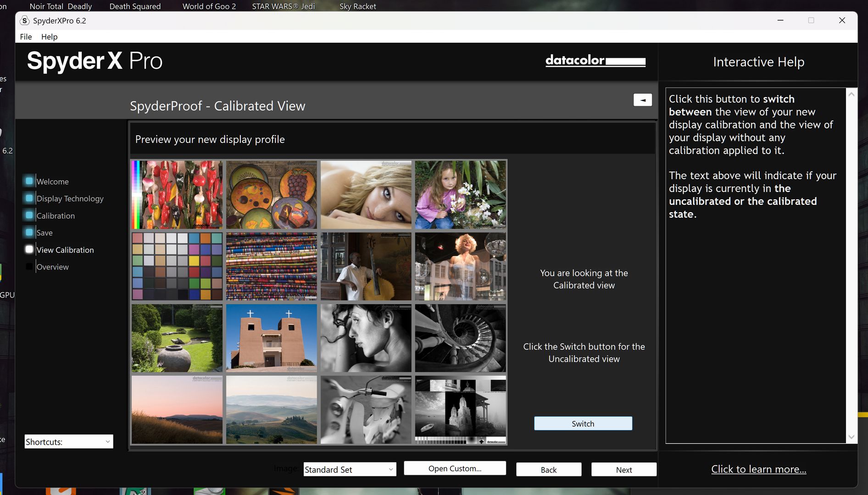Click the black-and-white cathedral collage thumbnail
Screen dimensions: 868x495
tap(461, 410)
